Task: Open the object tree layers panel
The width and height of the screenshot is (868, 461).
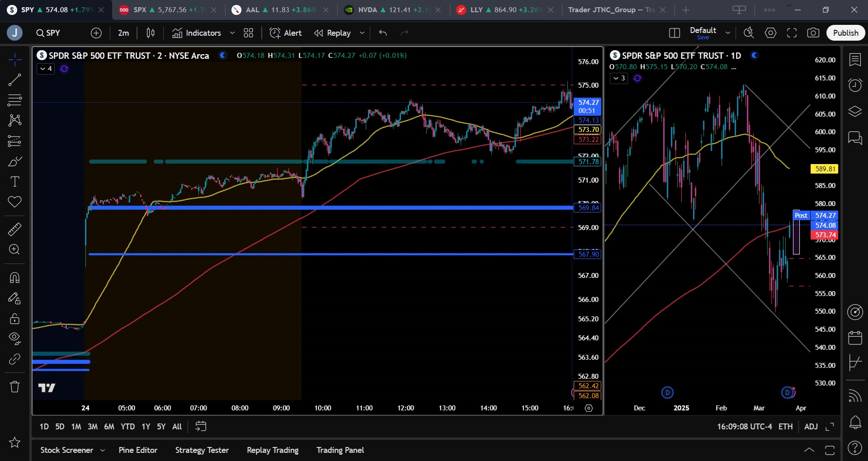Action: click(x=855, y=111)
